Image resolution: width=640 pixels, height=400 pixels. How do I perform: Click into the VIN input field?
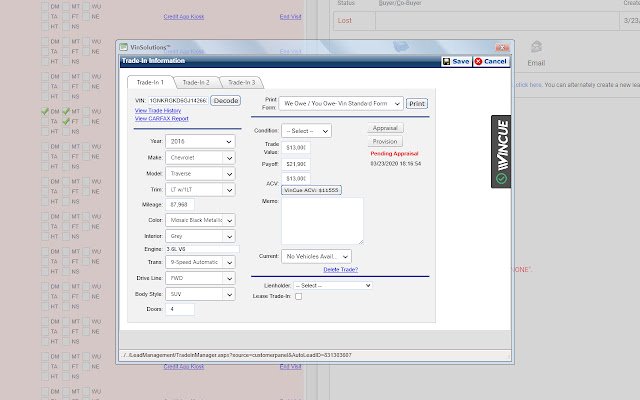click(178, 100)
